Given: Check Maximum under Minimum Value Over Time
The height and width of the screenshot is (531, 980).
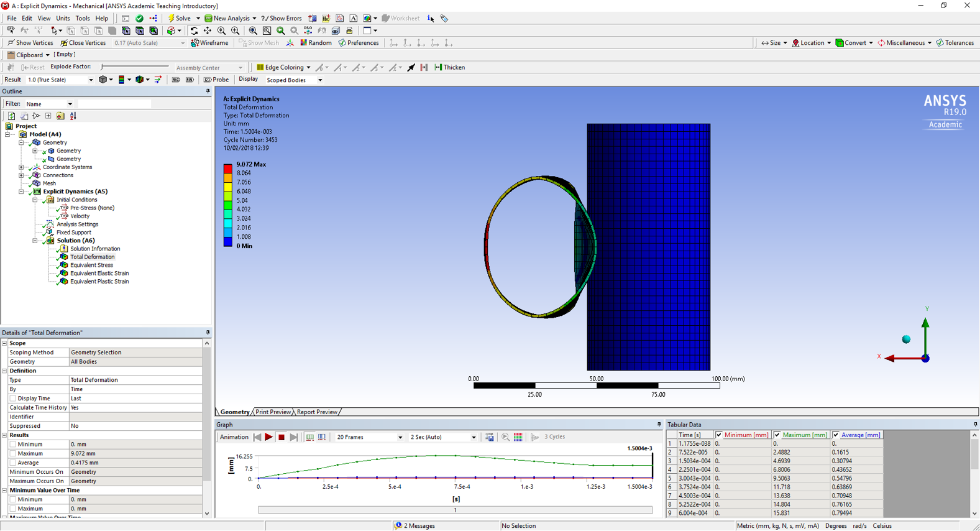Looking at the screenshot, I should (x=13, y=509).
